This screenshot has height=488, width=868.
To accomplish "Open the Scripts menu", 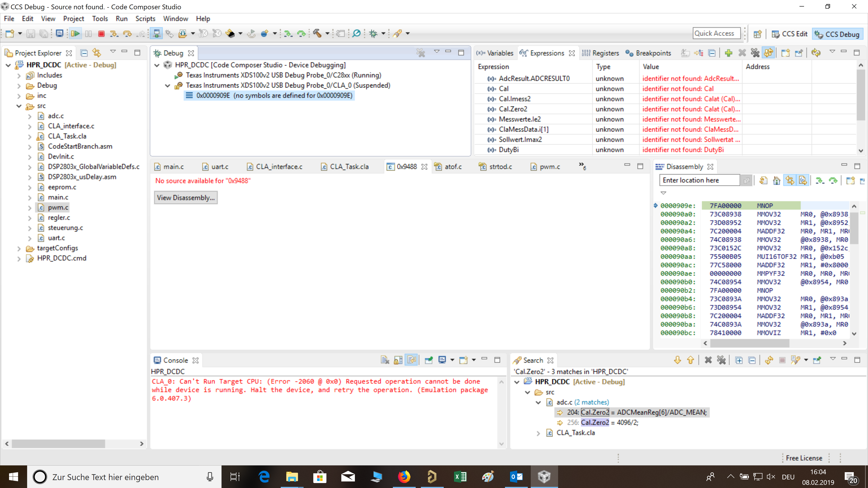I will click(x=145, y=19).
